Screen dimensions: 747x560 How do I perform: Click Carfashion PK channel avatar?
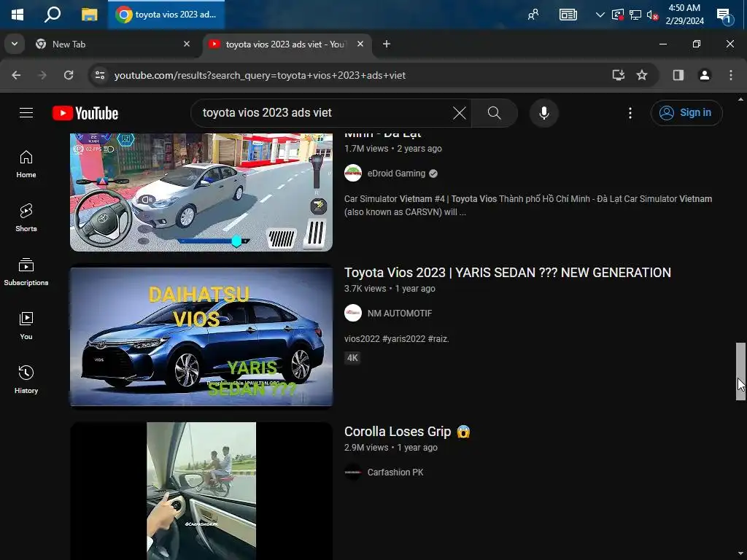tap(353, 472)
